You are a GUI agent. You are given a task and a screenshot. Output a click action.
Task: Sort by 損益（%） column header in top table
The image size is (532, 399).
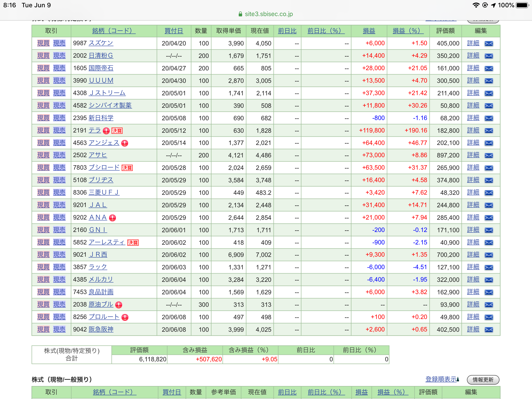click(408, 31)
